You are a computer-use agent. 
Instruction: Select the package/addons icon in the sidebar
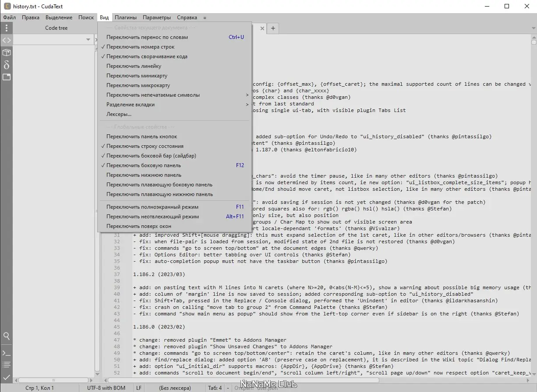coord(7,52)
